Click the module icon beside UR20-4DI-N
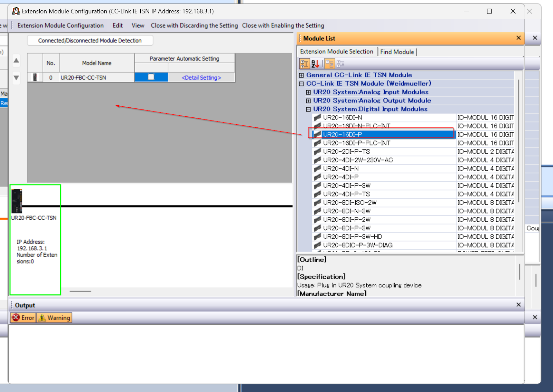Image resolution: width=553 pixels, height=392 pixels. (x=317, y=169)
